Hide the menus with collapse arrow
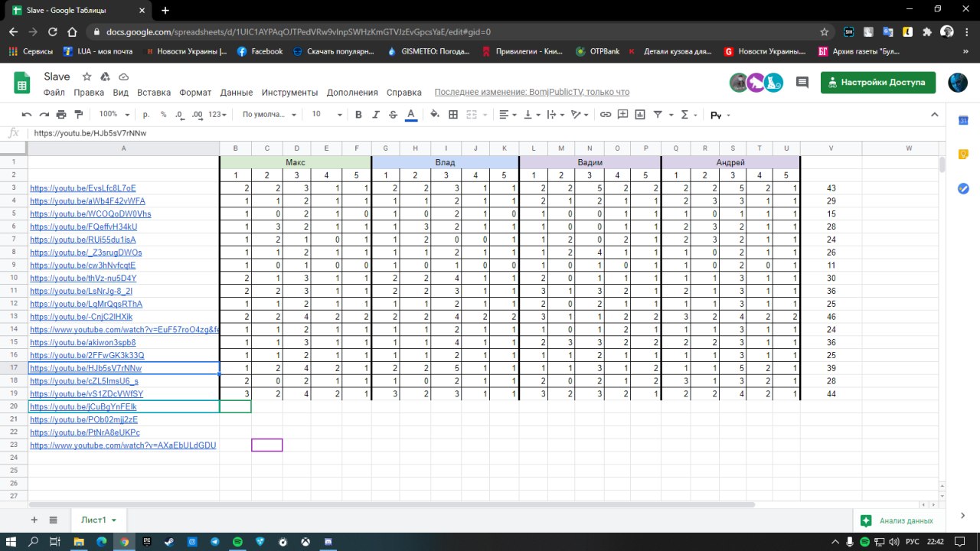The width and height of the screenshot is (980, 551). click(x=934, y=115)
